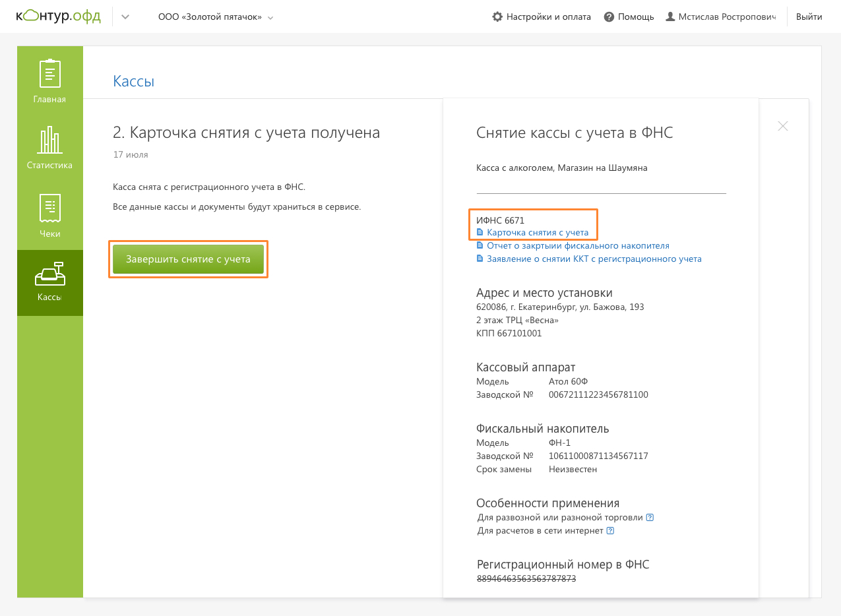Click the Кассы page heading link
Image resolution: width=841 pixels, height=616 pixels.
pyautogui.click(x=133, y=81)
